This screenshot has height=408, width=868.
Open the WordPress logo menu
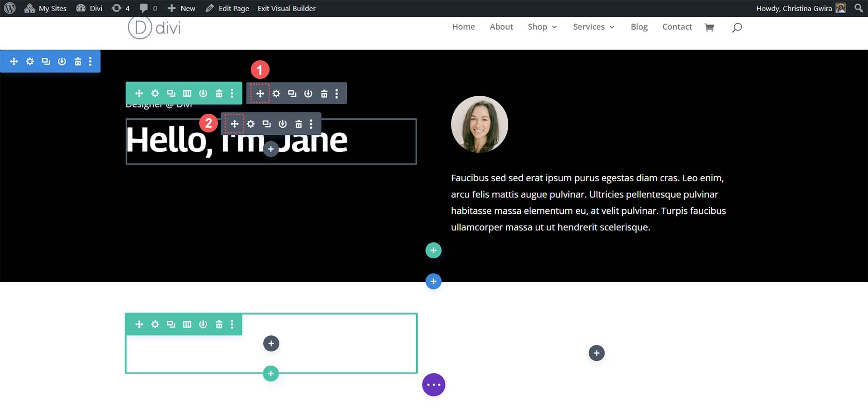point(10,8)
